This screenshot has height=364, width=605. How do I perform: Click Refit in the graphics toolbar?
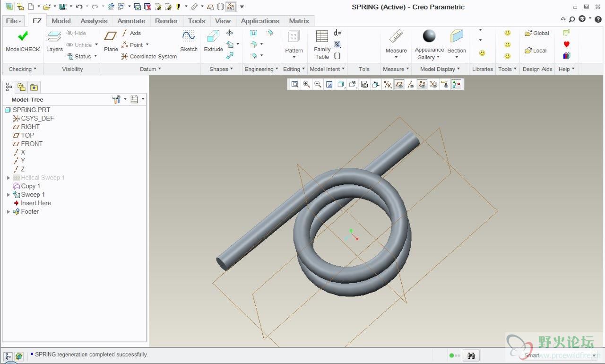pyautogui.click(x=295, y=84)
